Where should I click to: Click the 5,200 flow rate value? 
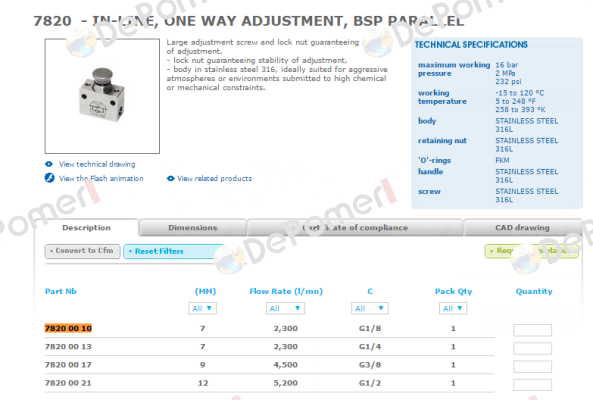[286, 383]
